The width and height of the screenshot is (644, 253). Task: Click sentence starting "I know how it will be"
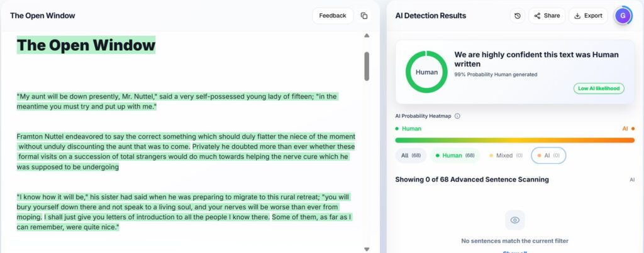click(184, 207)
